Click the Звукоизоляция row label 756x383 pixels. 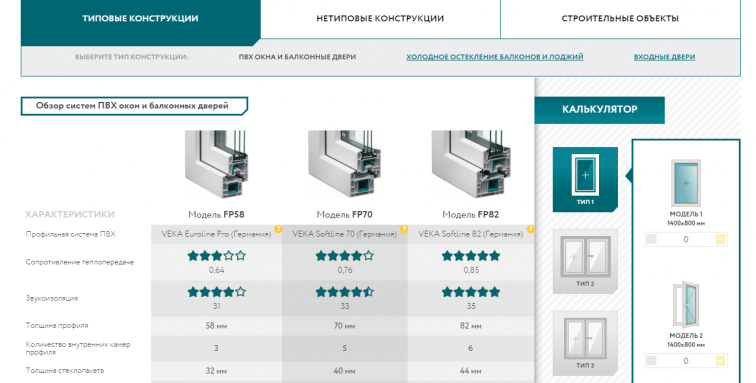pos(52,299)
